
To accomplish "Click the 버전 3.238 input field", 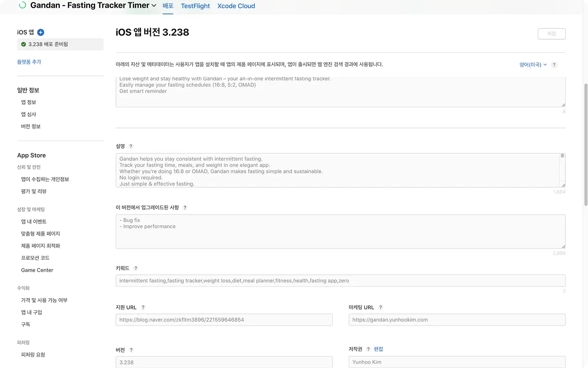I will coord(224,362).
